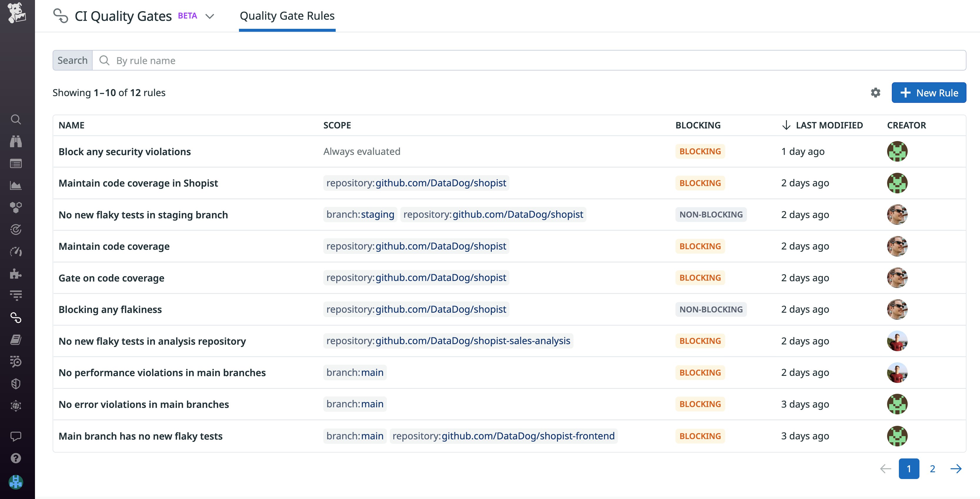
Task: Go to page 2 of rules
Action: click(932, 468)
